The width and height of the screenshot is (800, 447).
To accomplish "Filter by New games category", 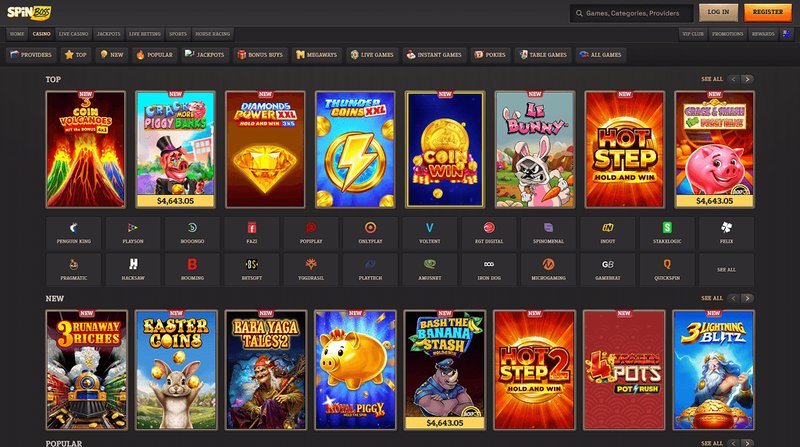I will (112, 55).
